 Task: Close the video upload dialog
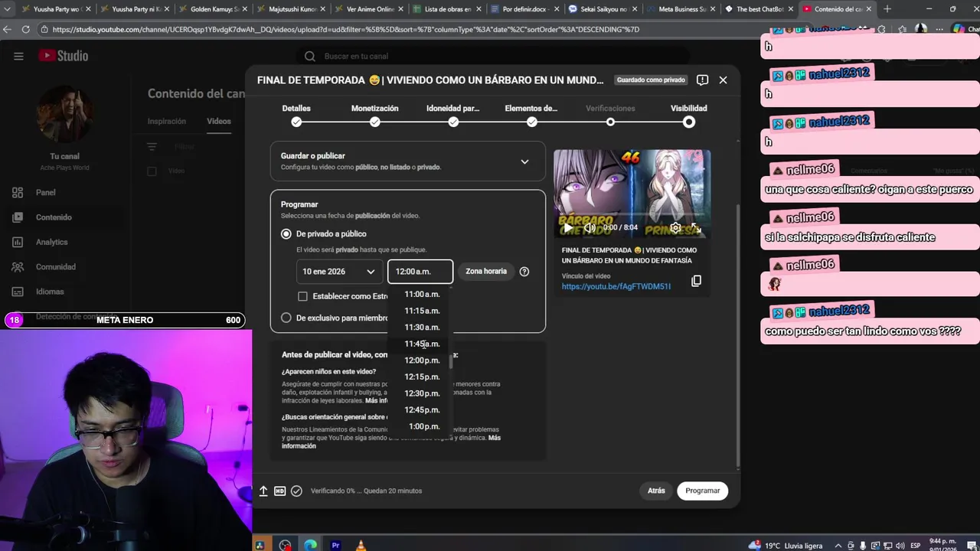click(723, 80)
